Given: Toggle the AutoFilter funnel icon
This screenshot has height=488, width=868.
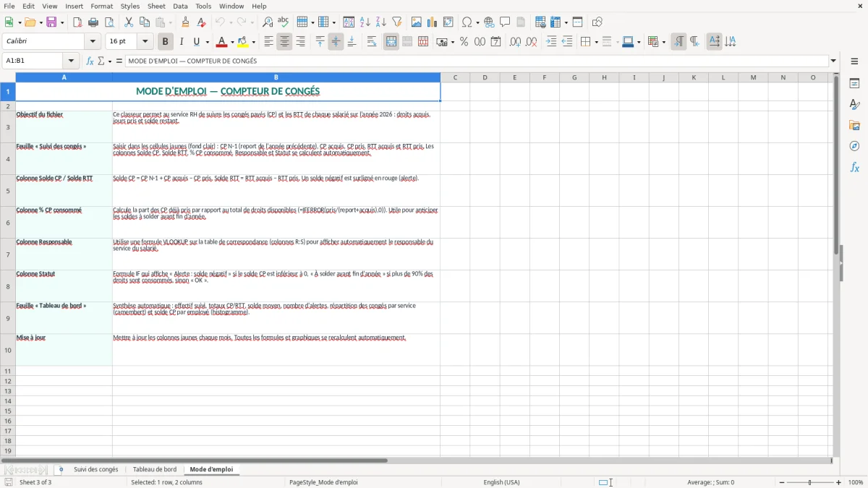Looking at the screenshot, I should click(x=396, y=22).
